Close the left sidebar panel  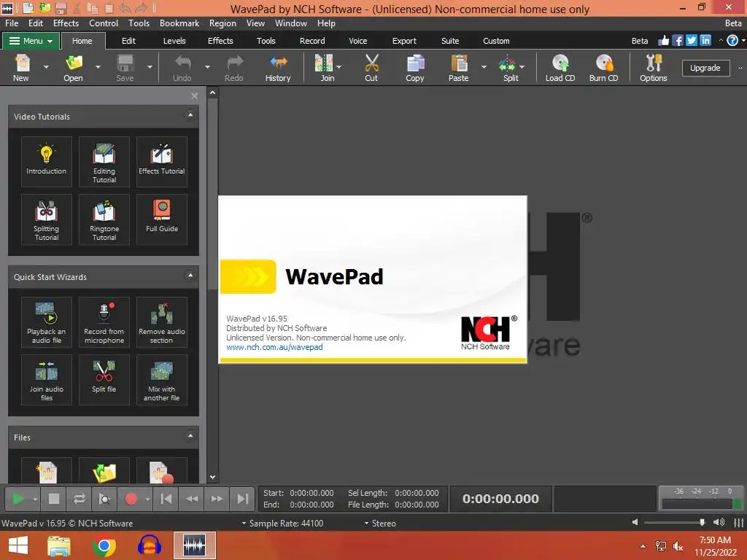click(194, 96)
